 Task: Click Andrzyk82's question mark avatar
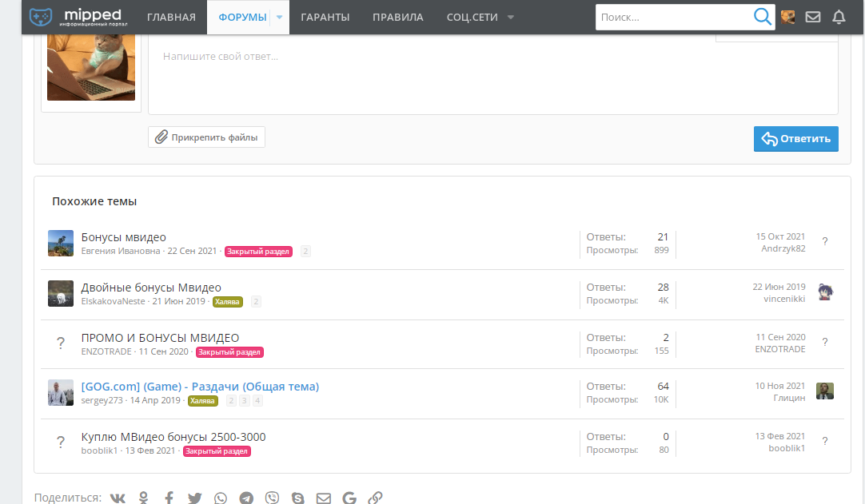[825, 241]
